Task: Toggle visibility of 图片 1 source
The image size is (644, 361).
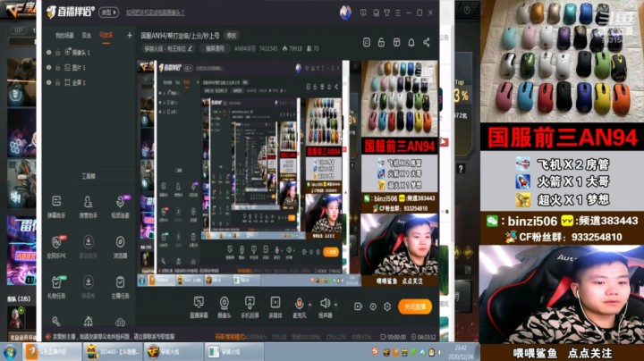Action: pos(49,67)
